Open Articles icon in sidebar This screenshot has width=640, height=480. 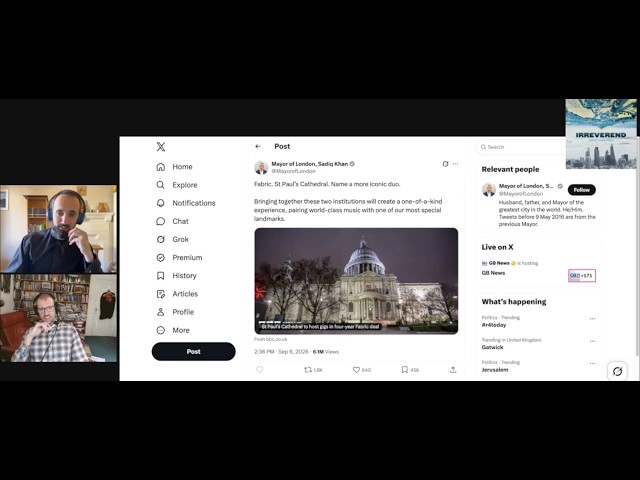(161, 294)
